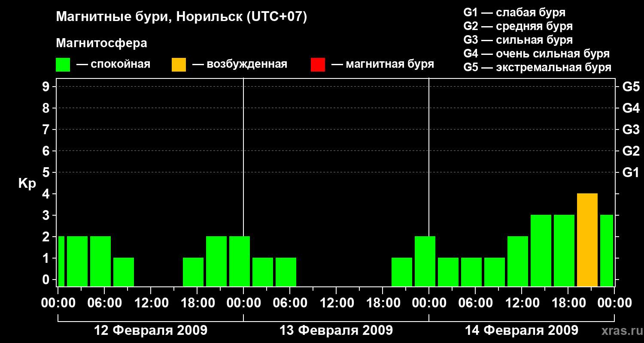
Task: Click the '— магнитная буря' legend label
Action: pos(383,64)
